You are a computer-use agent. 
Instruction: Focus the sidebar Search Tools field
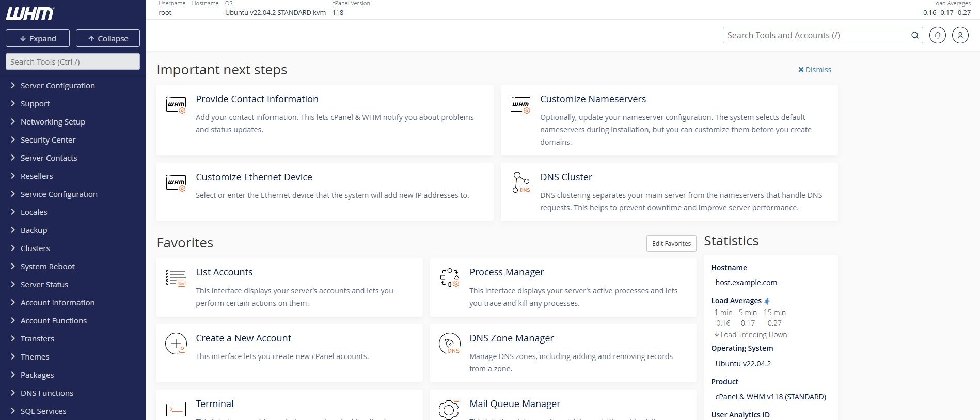73,61
